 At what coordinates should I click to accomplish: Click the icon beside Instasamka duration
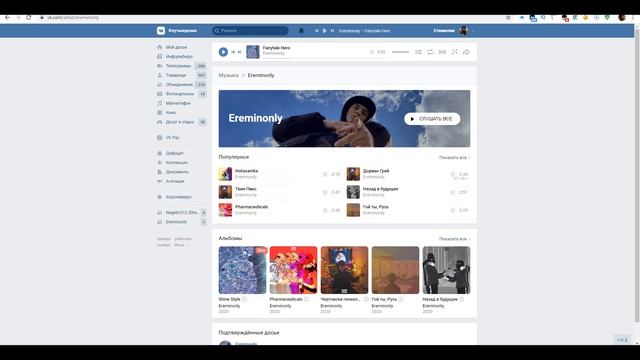tap(325, 174)
